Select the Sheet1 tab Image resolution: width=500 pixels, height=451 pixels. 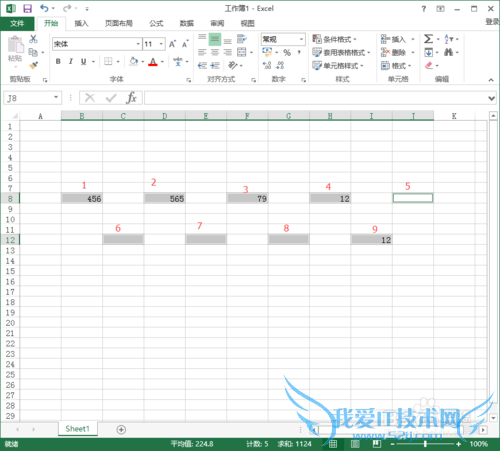point(78,429)
